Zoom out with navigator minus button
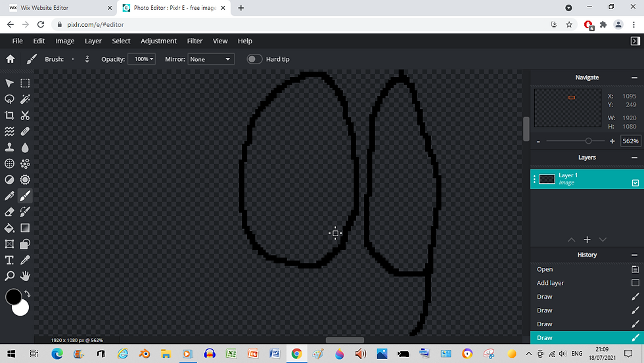644x363 pixels. coord(538,142)
